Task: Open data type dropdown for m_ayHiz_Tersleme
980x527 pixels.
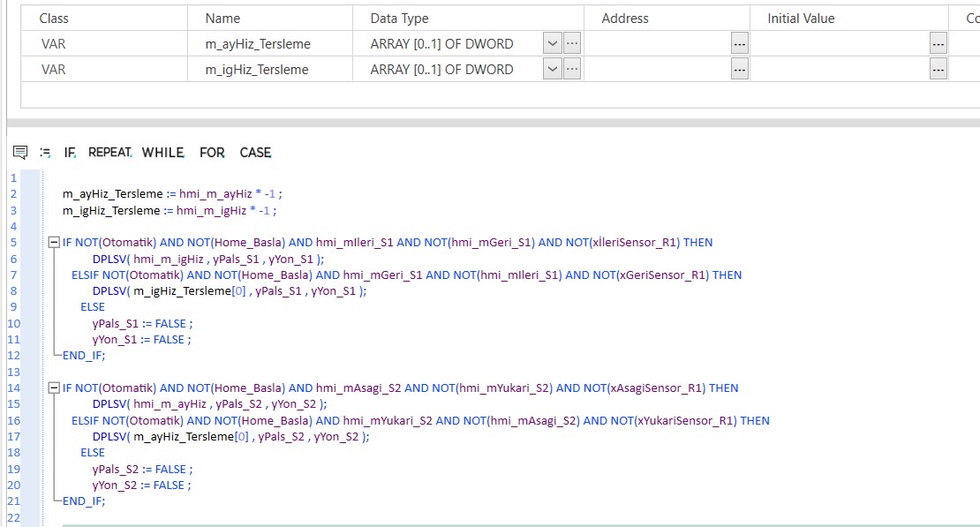Action: click(x=552, y=44)
